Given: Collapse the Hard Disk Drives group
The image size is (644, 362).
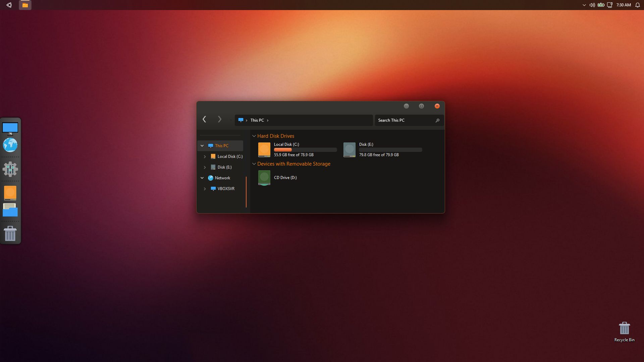Looking at the screenshot, I should click(254, 136).
